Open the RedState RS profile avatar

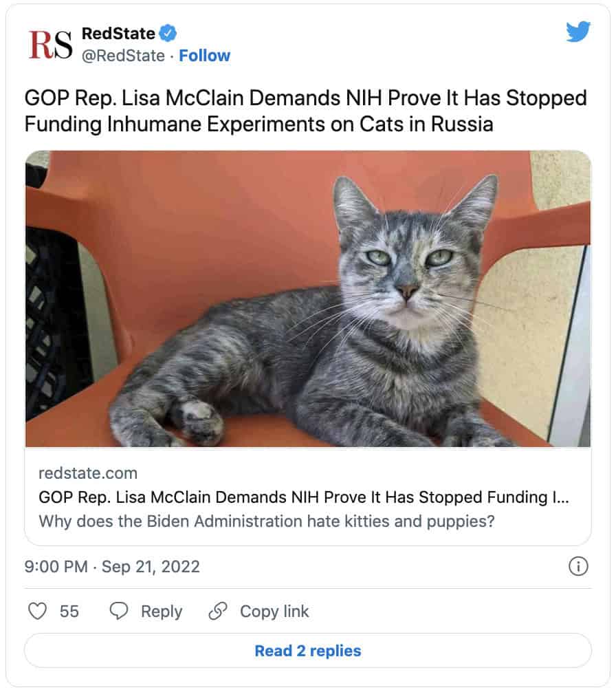(50, 45)
